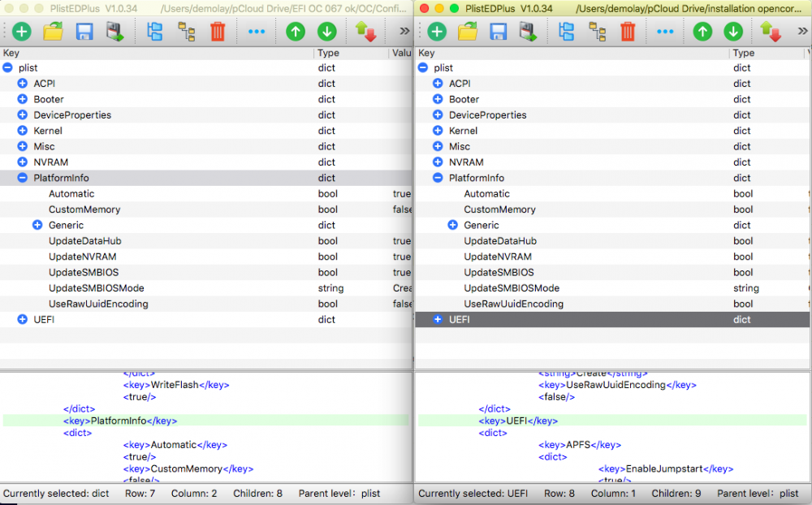Viewport: 812px width, 505px height.
Task: Click the blue three dots icon in right window
Action: point(665,32)
